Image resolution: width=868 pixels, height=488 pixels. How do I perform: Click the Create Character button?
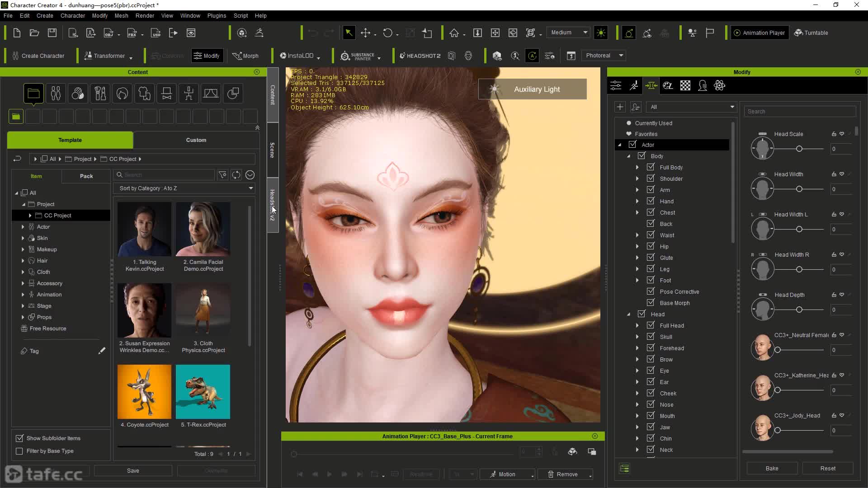click(38, 56)
